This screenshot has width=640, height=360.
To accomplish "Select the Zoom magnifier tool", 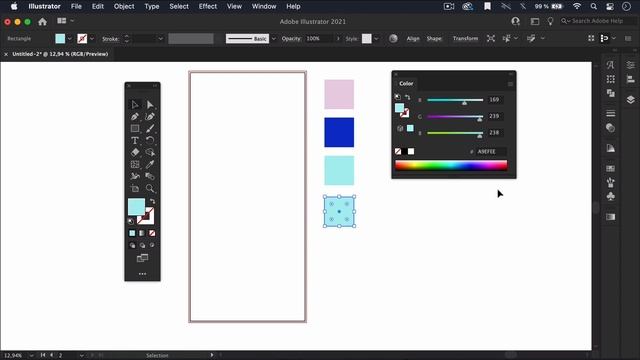I will [150, 188].
